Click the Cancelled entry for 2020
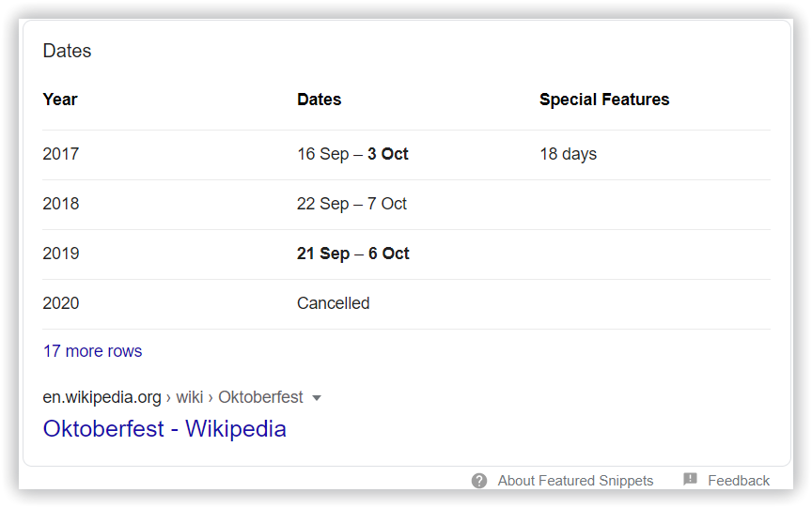The height and width of the screenshot is (508, 812). click(333, 302)
